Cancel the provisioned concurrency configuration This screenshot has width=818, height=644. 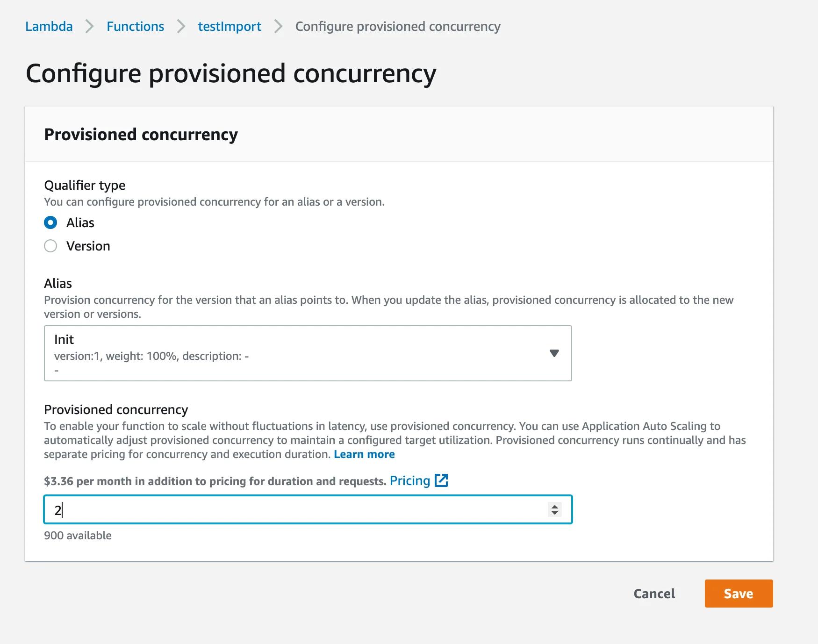coord(654,594)
